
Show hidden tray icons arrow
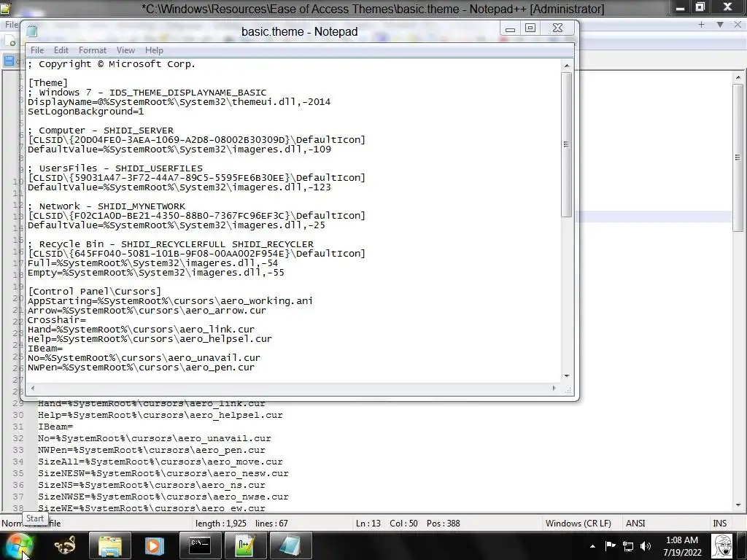click(x=592, y=546)
